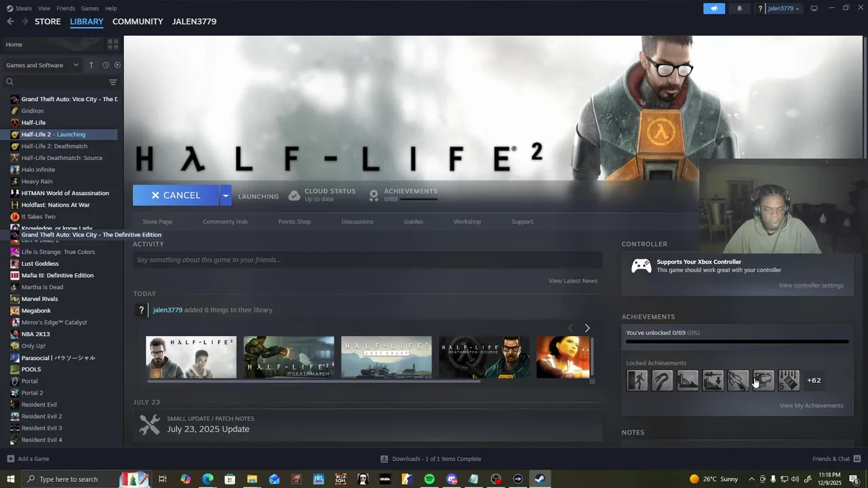Open Half-Life 2 achievements gear icon
The image size is (868, 488).
coord(374,195)
